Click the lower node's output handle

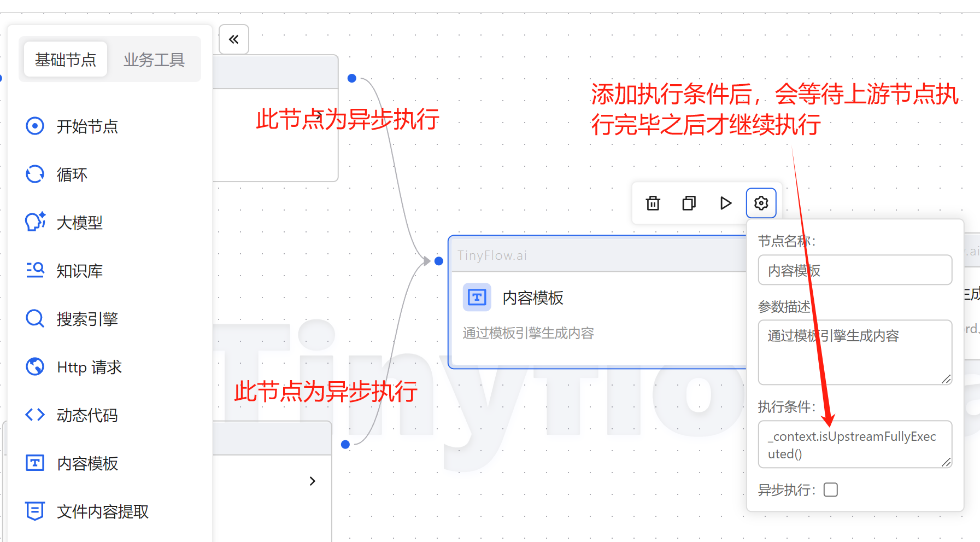(345, 445)
